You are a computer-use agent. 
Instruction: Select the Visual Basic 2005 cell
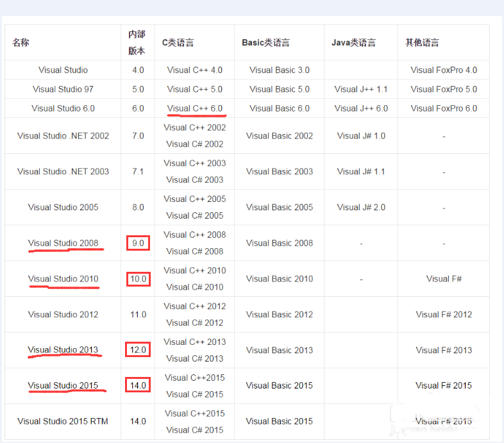click(280, 207)
